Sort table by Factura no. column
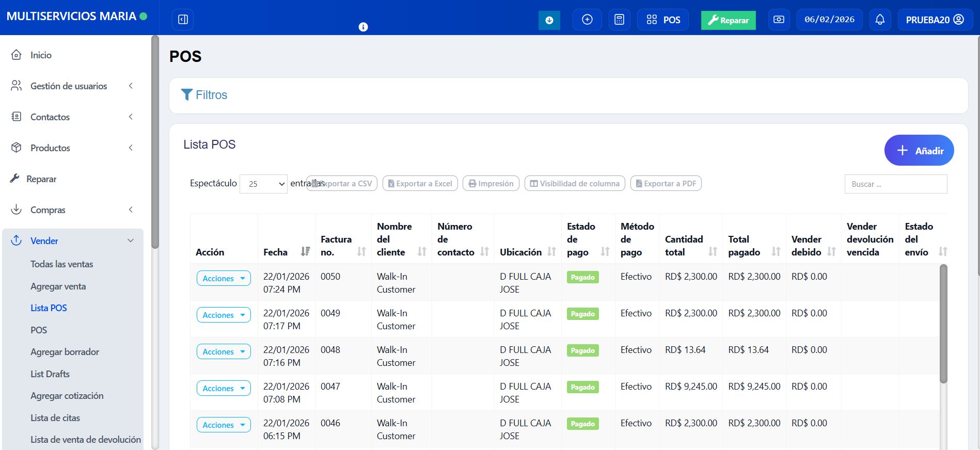980x450 pixels. 343,246
